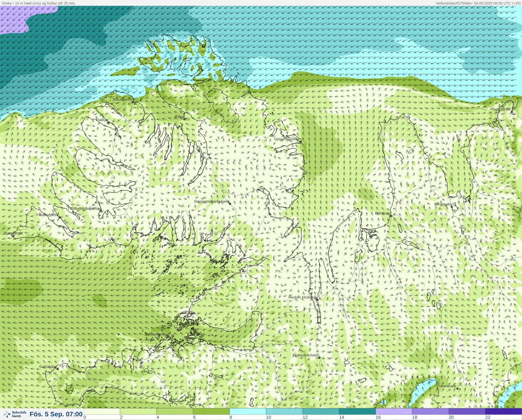522x420 pixels.
Task: Click the Veðurstofa Íslands logo
Action: coord(14,414)
